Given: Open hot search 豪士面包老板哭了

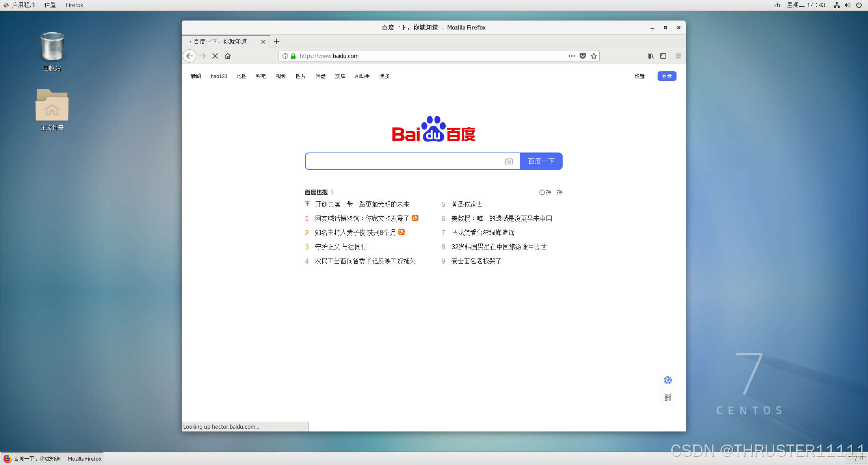Looking at the screenshot, I should pos(476,261).
